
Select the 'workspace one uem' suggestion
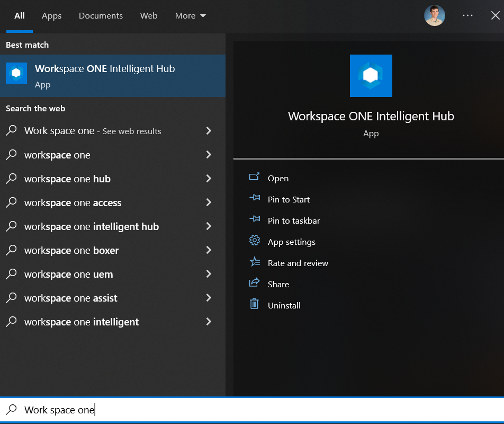[x=112, y=274]
